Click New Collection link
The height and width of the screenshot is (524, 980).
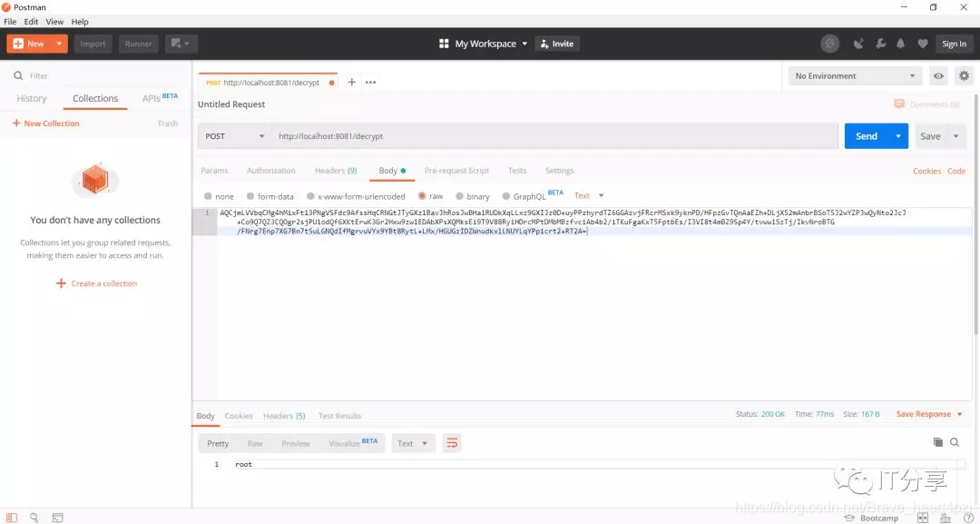point(45,124)
